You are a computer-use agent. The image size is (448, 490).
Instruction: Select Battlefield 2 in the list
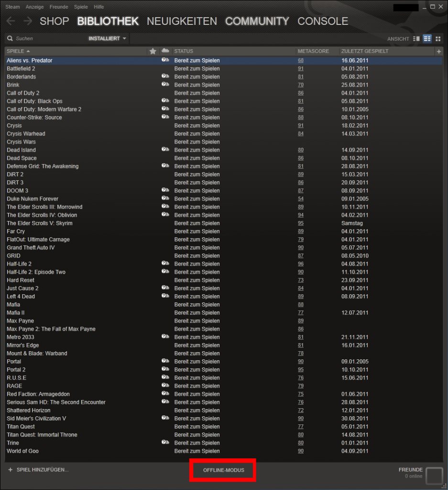coord(224,69)
